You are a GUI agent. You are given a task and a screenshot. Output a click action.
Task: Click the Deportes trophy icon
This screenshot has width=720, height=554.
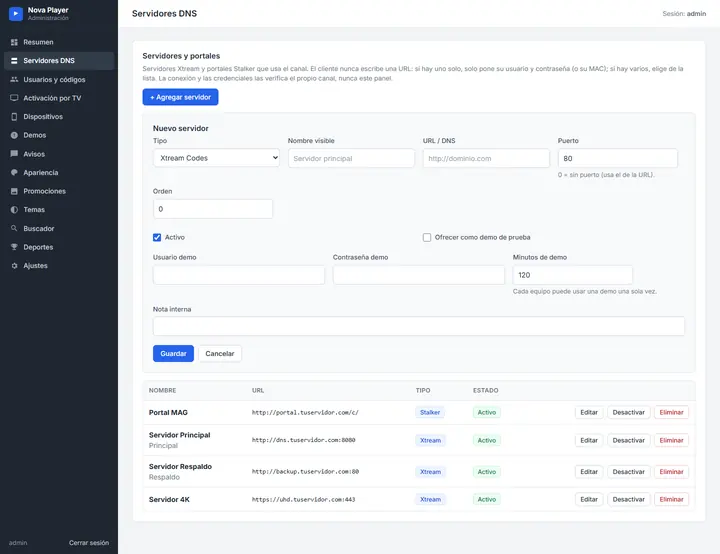coord(14,247)
